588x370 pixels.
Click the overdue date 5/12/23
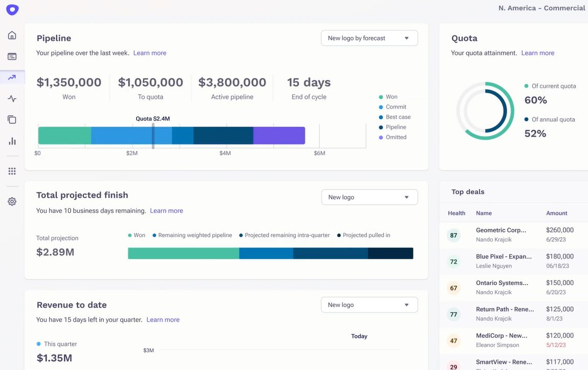click(556, 345)
